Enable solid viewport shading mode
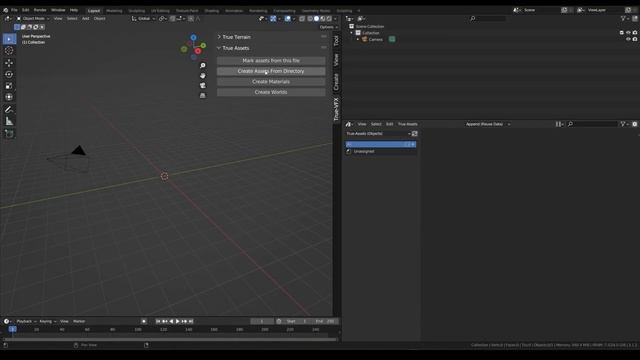Image resolution: width=640 pixels, height=360 pixels. point(316,18)
